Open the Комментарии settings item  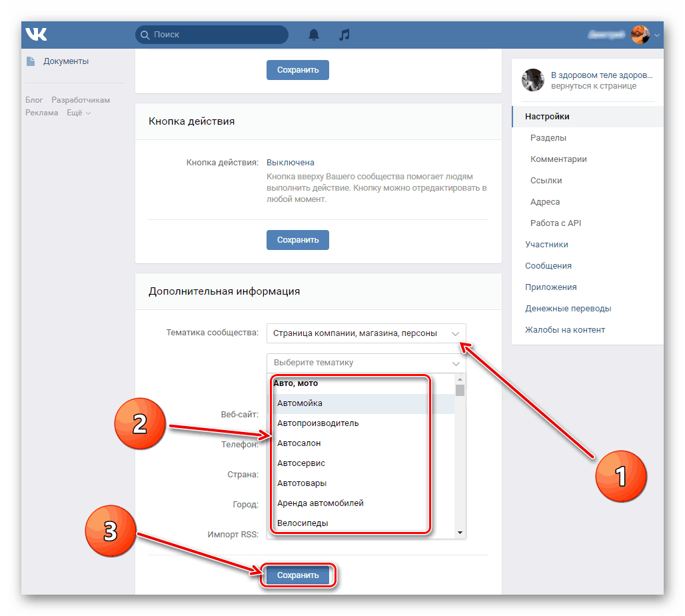(x=558, y=159)
